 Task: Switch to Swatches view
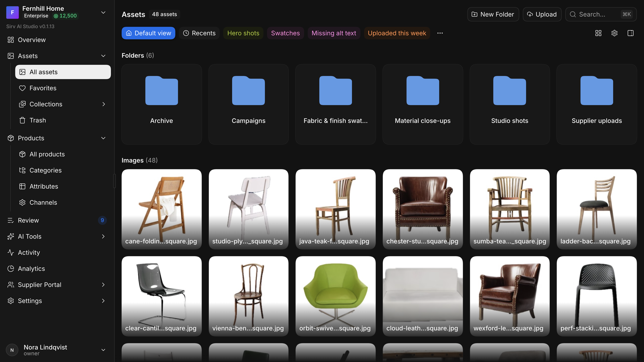click(x=285, y=33)
